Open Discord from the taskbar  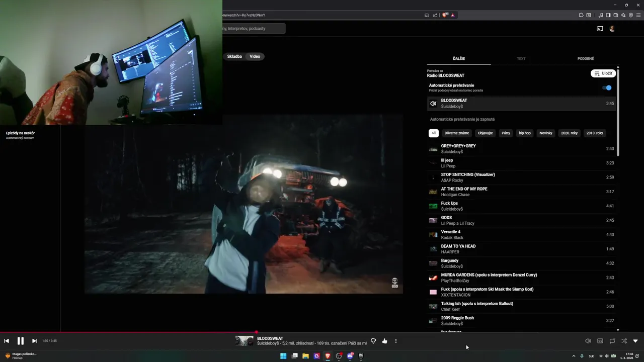click(x=350, y=356)
